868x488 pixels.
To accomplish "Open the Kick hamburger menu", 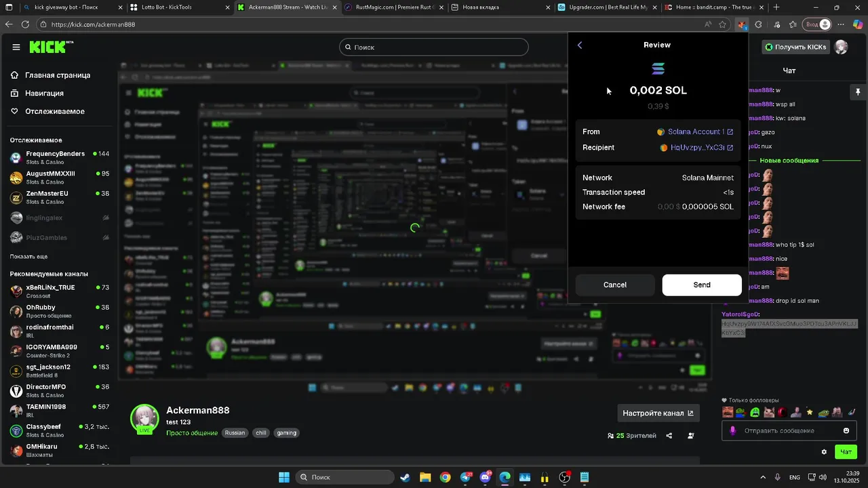I will pyautogui.click(x=16, y=47).
